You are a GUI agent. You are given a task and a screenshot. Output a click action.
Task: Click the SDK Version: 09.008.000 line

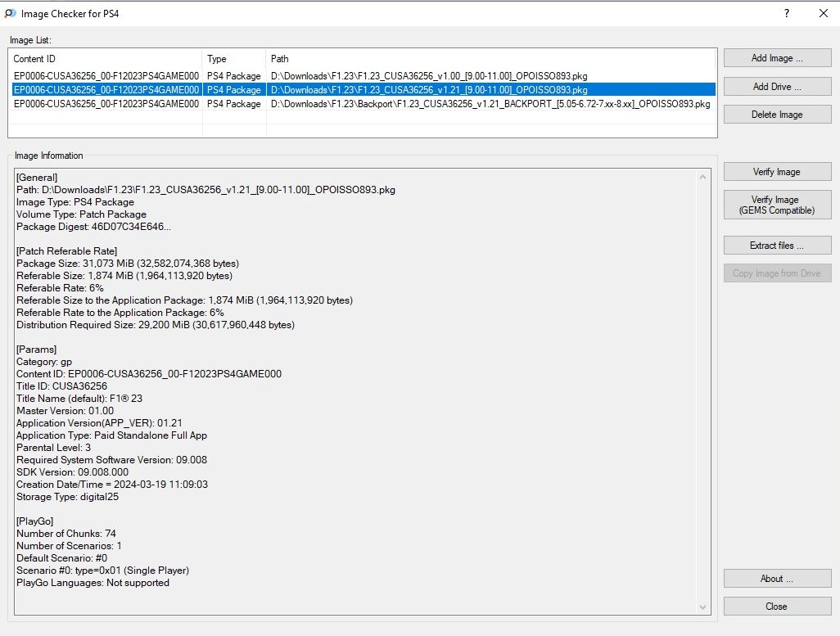tap(72, 472)
